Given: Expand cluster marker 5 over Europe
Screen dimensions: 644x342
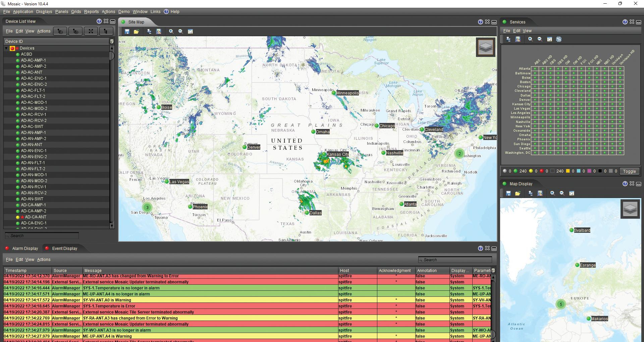Looking at the screenshot, I should pyautogui.click(x=561, y=304).
